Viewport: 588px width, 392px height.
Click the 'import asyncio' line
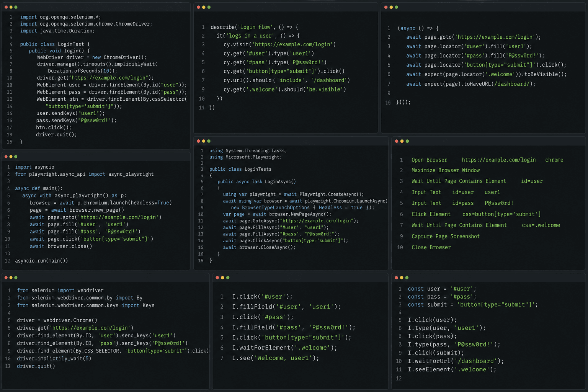tap(34, 167)
